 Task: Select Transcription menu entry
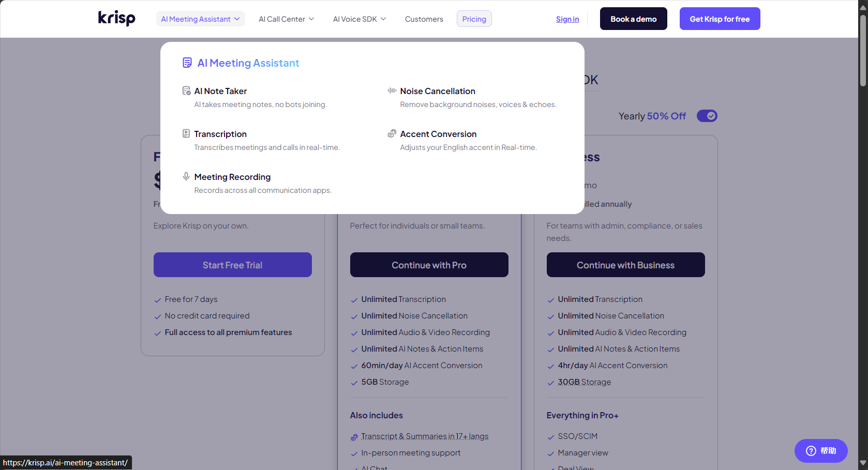pos(261,140)
